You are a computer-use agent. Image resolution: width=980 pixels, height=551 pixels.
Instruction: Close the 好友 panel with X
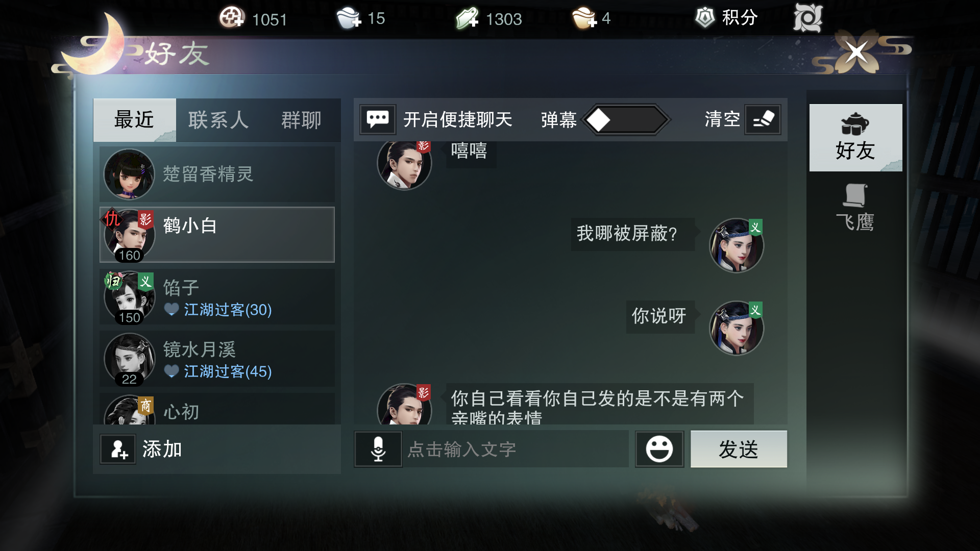pos(856,52)
